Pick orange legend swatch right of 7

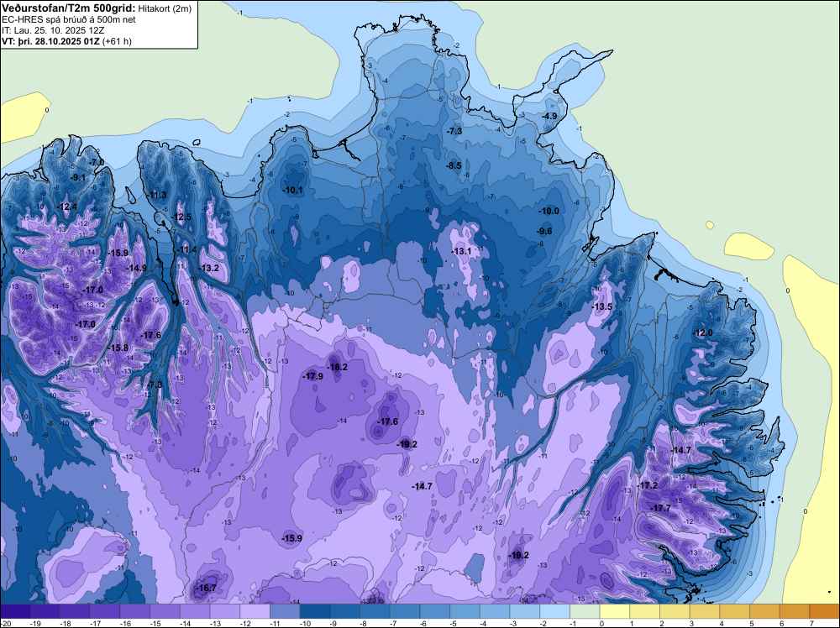point(825,611)
